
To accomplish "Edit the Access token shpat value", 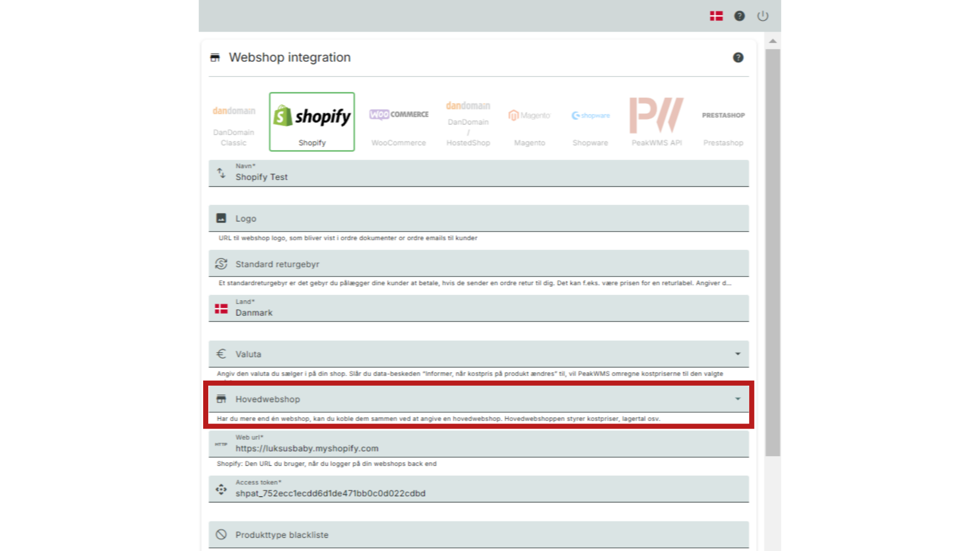I will coord(479,489).
